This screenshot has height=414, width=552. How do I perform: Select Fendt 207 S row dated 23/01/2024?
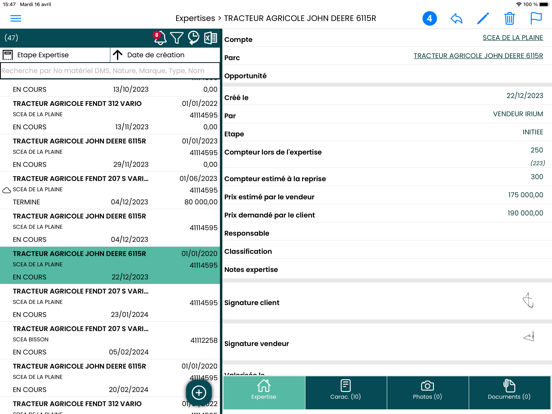click(110, 303)
